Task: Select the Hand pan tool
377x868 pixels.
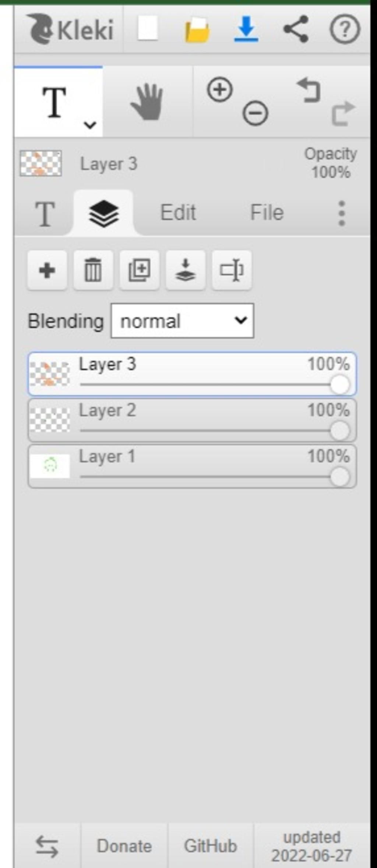Action: click(147, 102)
